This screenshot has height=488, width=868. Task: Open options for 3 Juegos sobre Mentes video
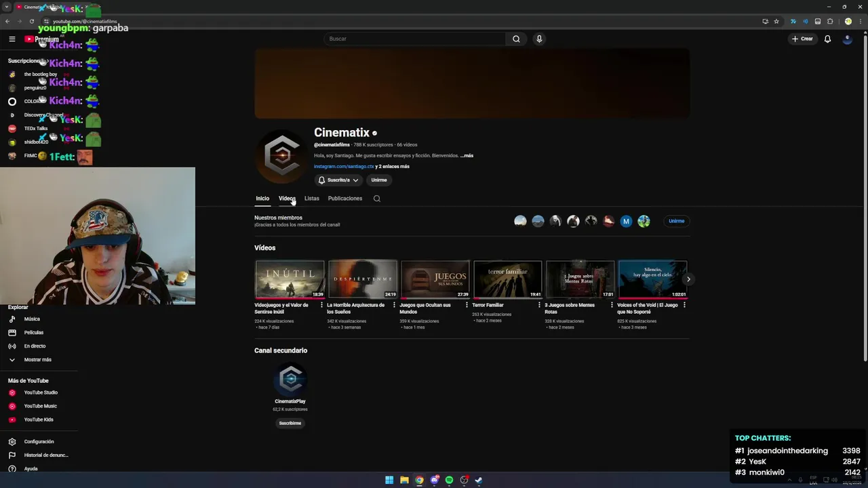point(612,305)
